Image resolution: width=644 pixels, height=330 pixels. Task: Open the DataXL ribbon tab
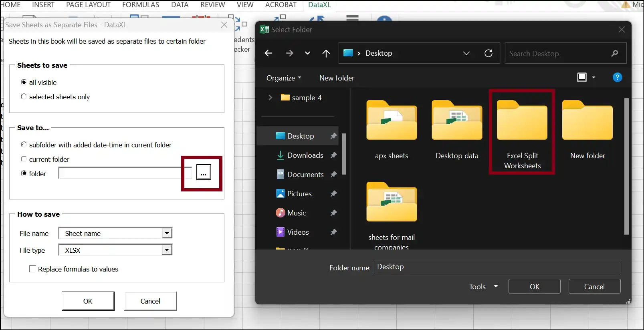tap(319, 5)
